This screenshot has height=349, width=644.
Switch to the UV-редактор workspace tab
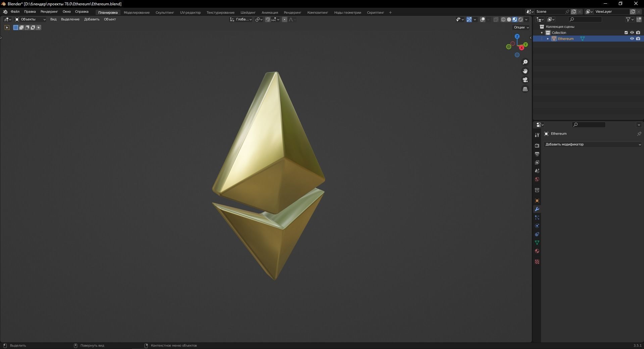point(190,13)
